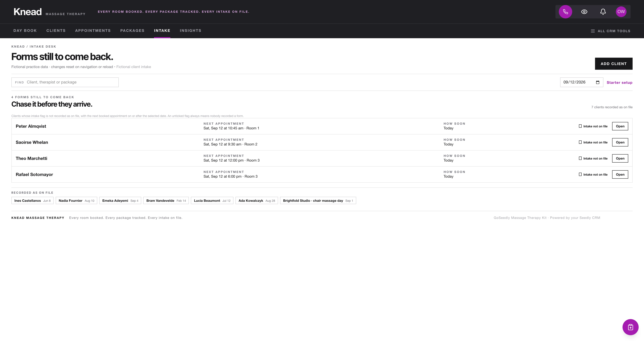Click the Theo Marchetti client name

click(31, 158)
